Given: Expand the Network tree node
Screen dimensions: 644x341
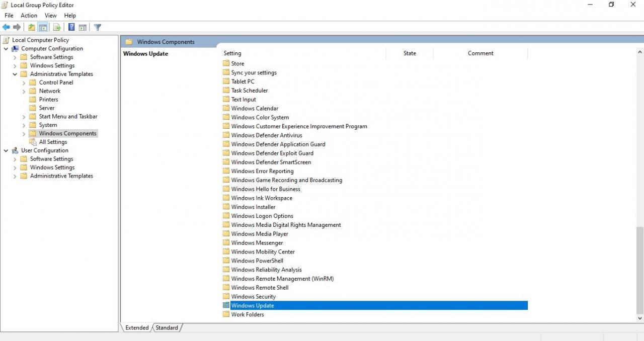Looking at the screenshot, I should [24, 91].
